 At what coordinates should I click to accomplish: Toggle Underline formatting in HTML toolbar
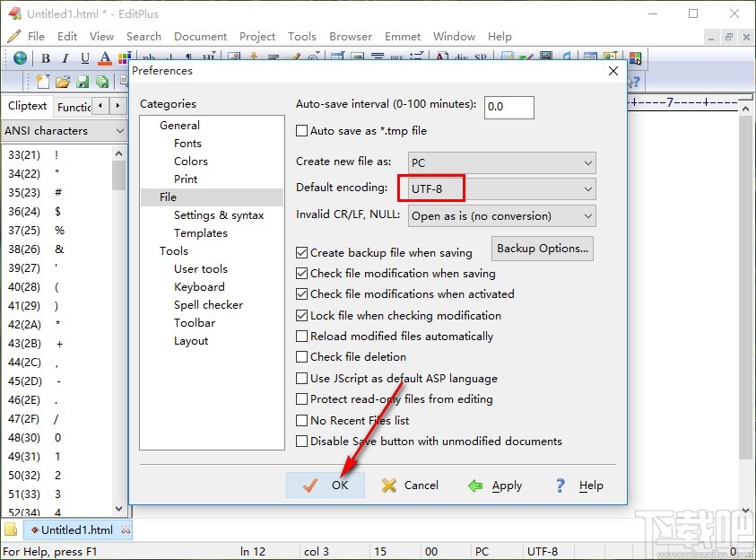click(85, 58)
